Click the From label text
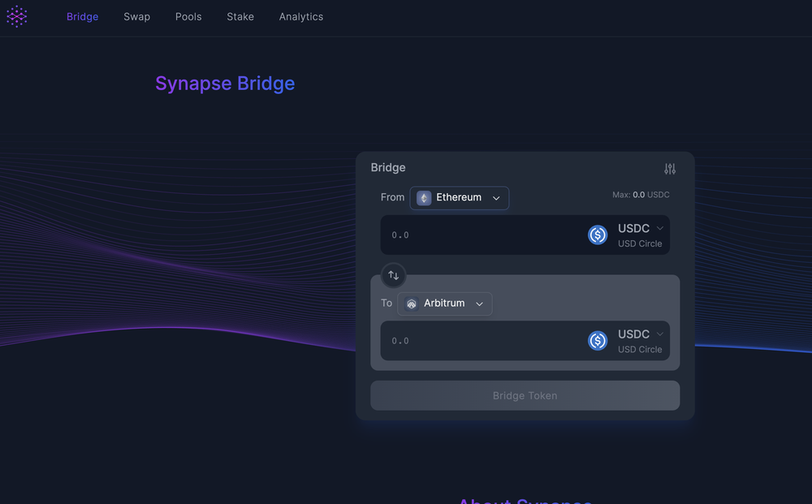 point(392,197)
